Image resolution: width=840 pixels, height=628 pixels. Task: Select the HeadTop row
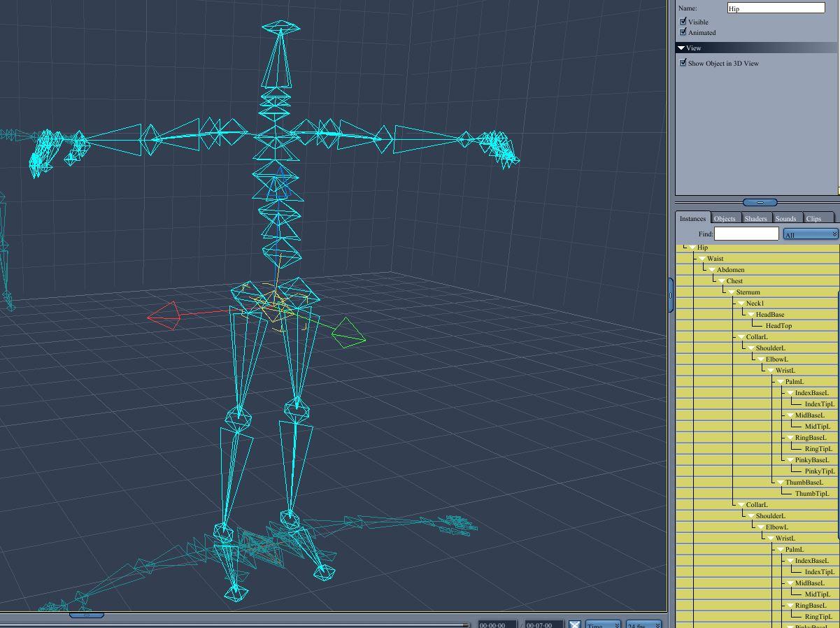click(x=757, y=326)
